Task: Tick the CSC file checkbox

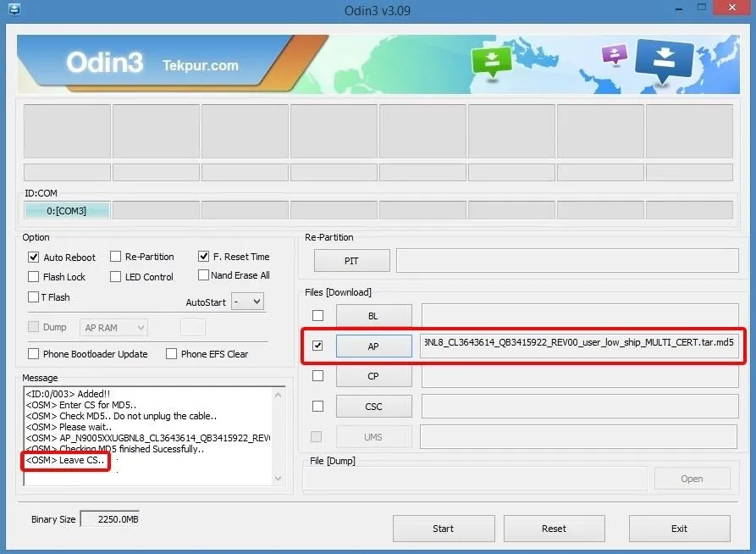Action: click(317, 407)
